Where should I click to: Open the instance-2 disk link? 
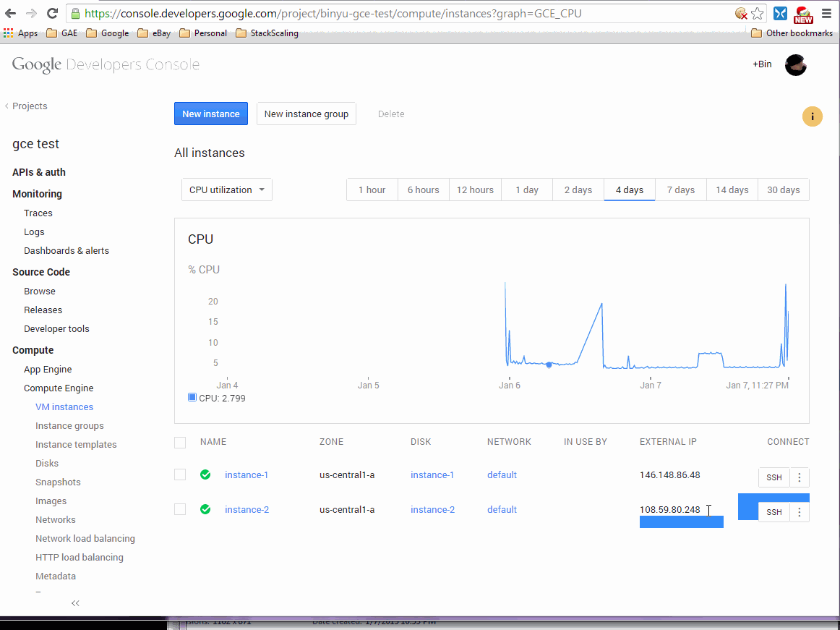pos(433,509)
